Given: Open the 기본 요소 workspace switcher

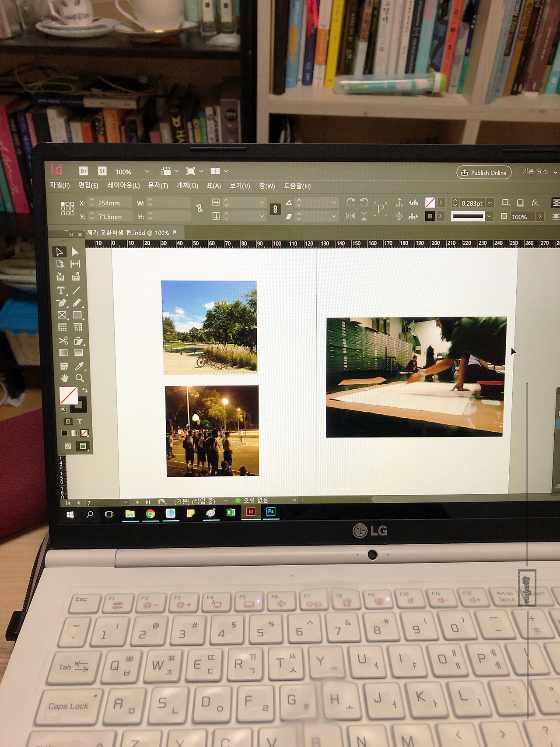Looking at the screenshot, I should (x=539, y=171).
